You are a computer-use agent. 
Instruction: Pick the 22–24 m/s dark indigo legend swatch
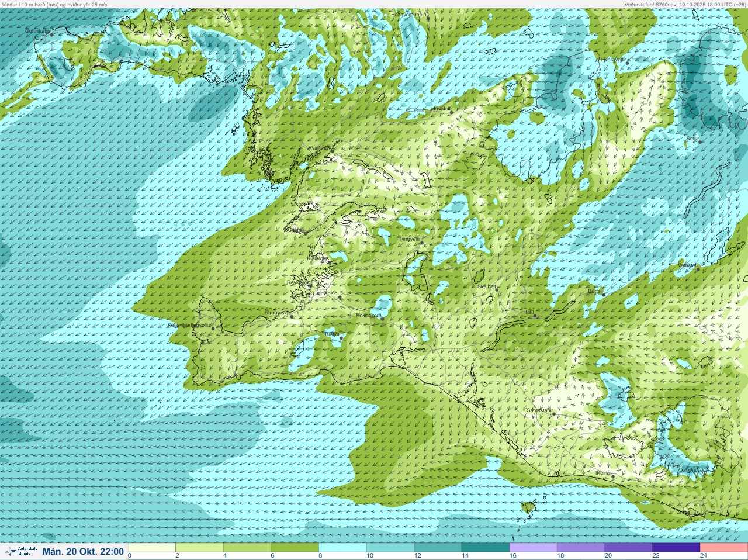(676, 548)
